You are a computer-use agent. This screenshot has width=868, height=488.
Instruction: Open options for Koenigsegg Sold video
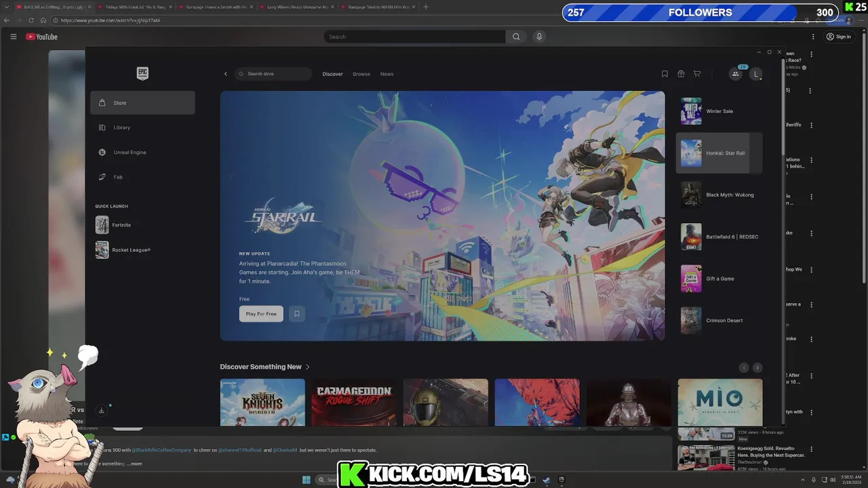click(x=811, y=449)
